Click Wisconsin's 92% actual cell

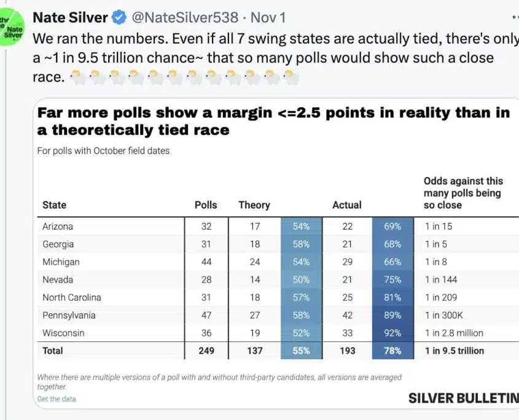coord(393,333)
